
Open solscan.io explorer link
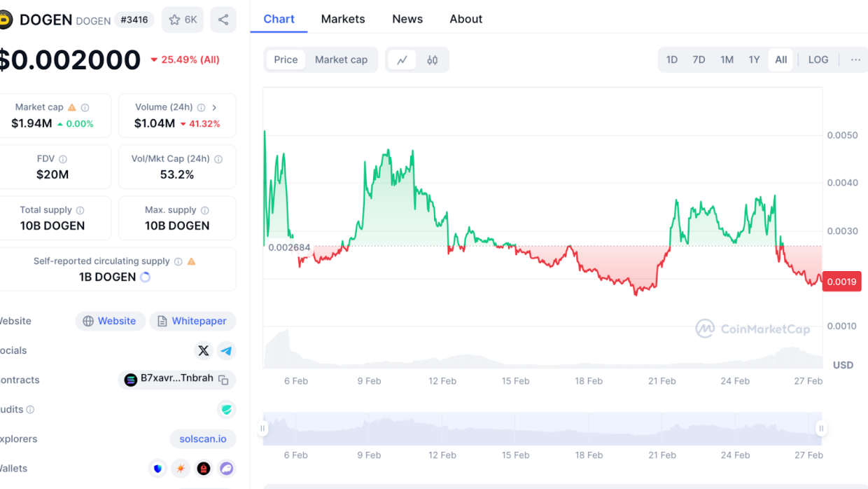click(x=203, y=439)
